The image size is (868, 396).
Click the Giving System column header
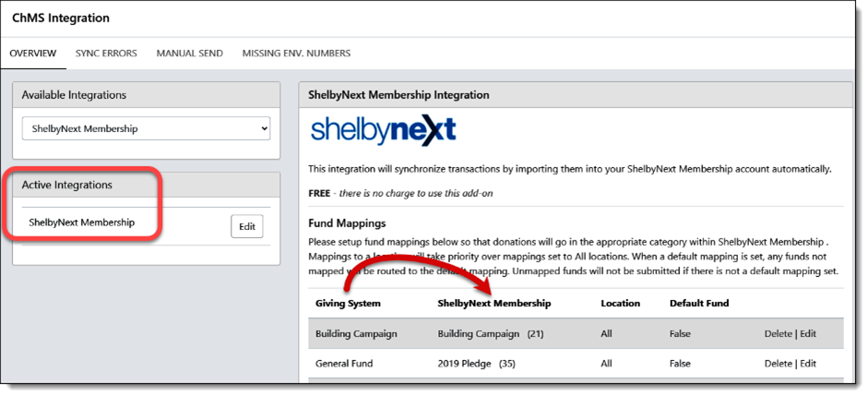pos(348,304)
